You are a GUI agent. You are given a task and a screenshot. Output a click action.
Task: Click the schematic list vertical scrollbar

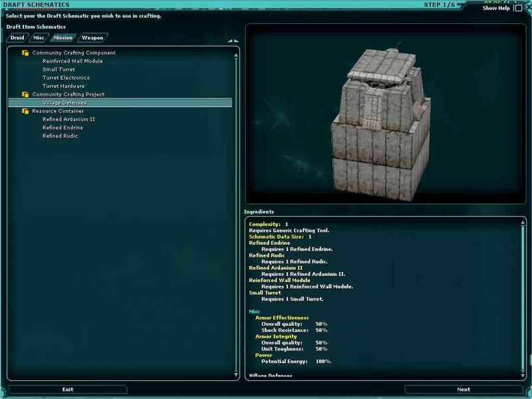[236, 213]
